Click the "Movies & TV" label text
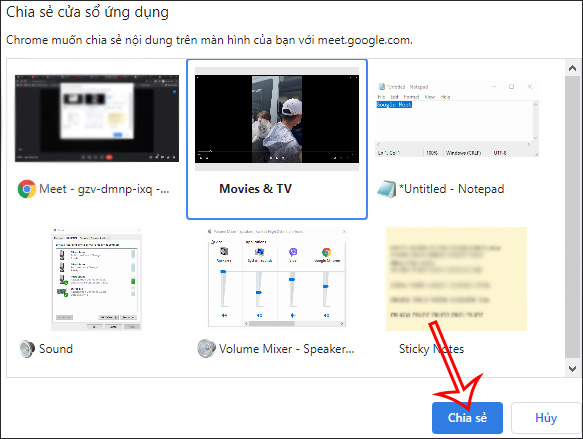 [255, 189]
